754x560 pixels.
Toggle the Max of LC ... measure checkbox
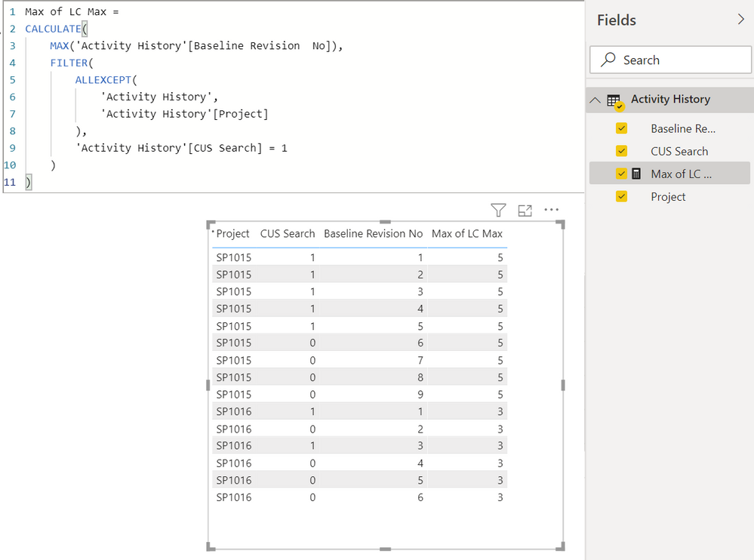click(x=621, y=174)
